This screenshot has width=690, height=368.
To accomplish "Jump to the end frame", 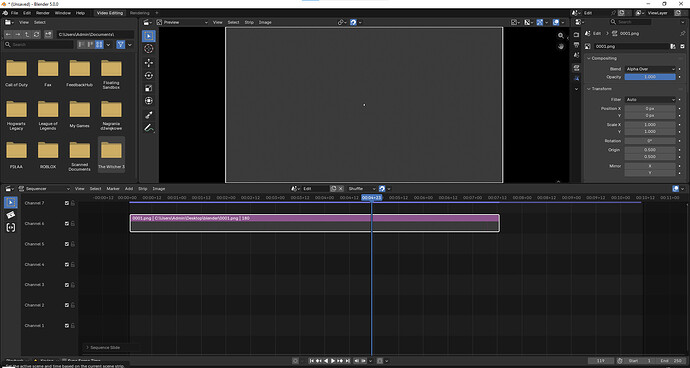I will pyautogui.click(x=348, y=361).
